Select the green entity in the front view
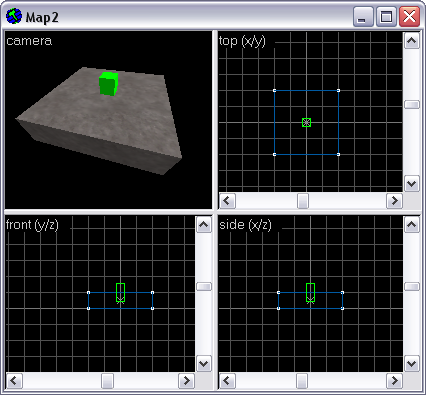 point(120,293)
